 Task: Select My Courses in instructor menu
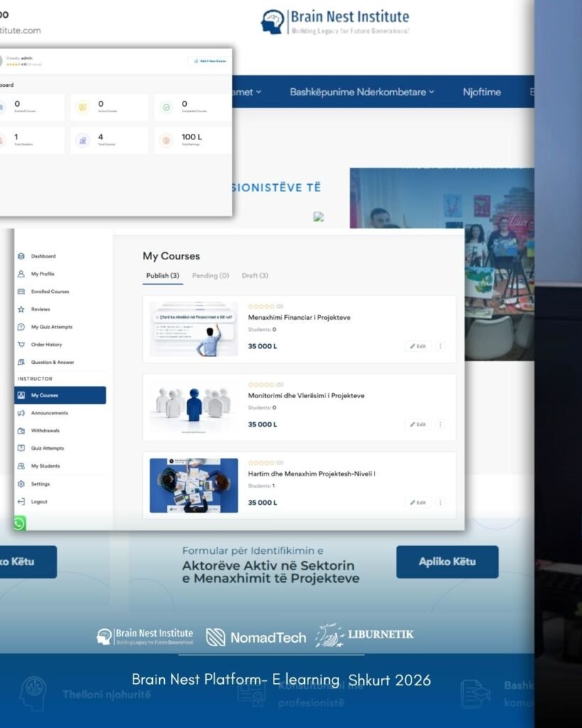coord(60,395)
